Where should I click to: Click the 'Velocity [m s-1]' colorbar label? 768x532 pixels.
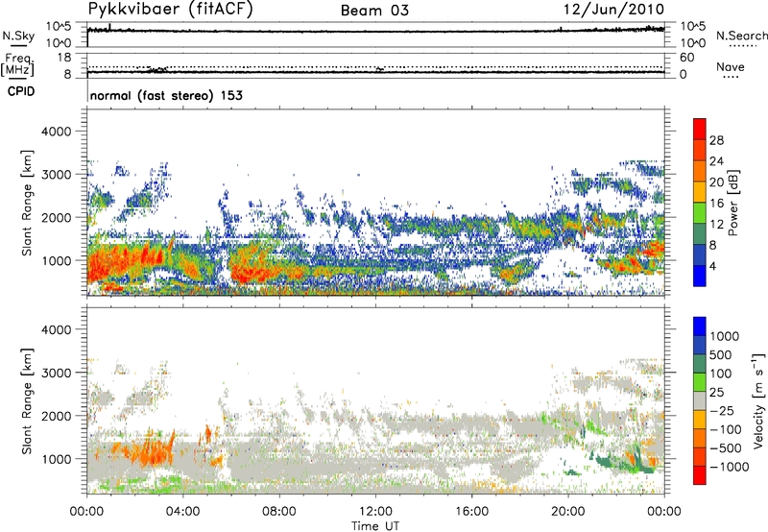[x=758, y=400]
